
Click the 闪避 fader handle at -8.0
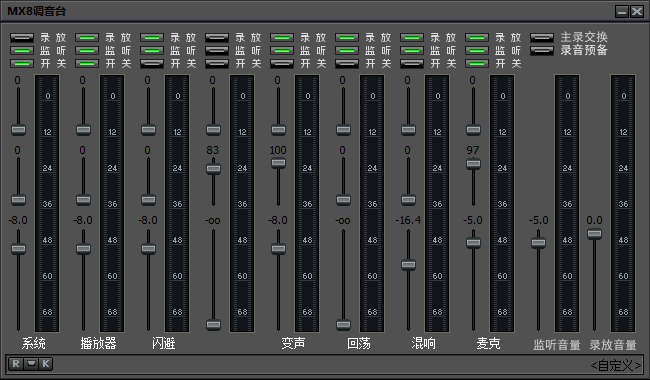pyautogui.click(x=148, y=249)
